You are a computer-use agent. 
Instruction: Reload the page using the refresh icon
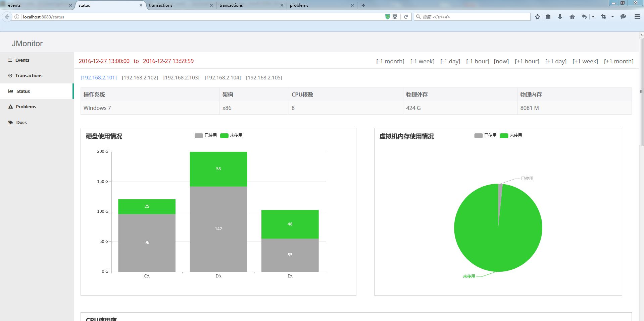[406, 16]
